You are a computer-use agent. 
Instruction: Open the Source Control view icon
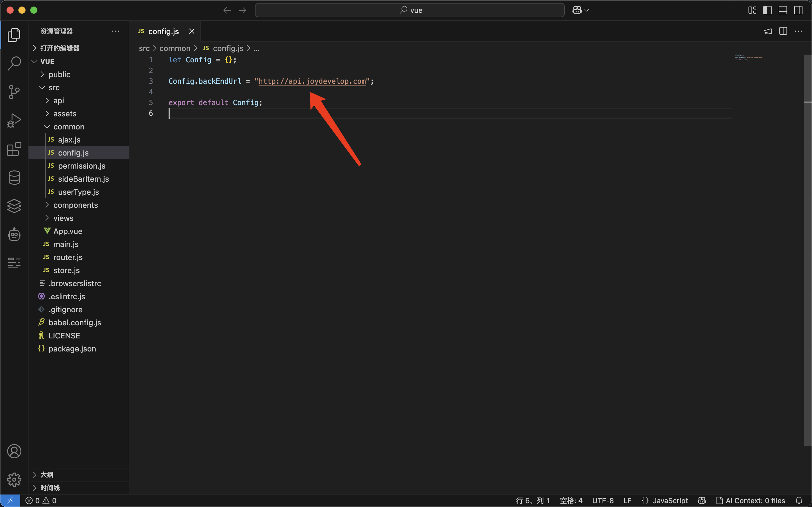[x=14, y=92]
